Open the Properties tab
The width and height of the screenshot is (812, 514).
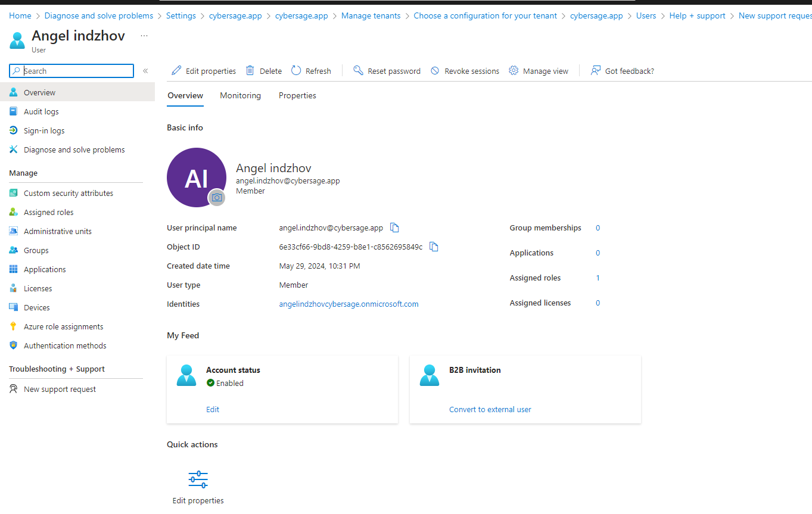(297, 95)
